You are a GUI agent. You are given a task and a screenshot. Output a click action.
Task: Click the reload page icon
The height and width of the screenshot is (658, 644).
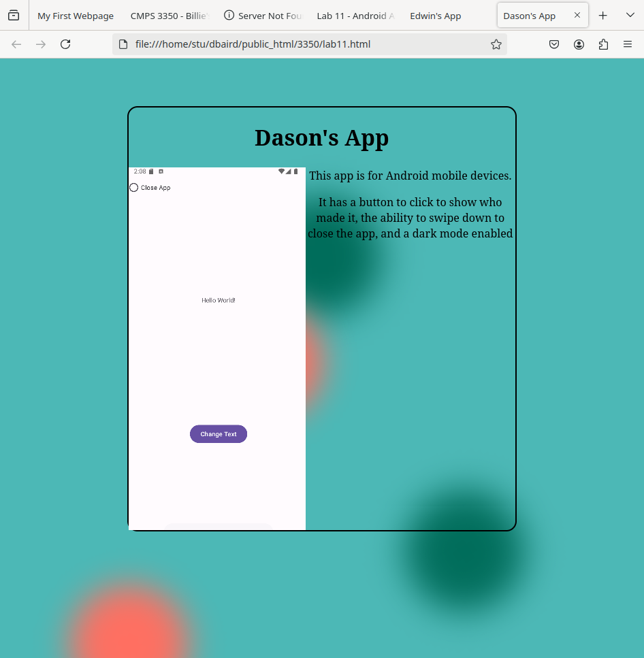click(x=65, y=44)
